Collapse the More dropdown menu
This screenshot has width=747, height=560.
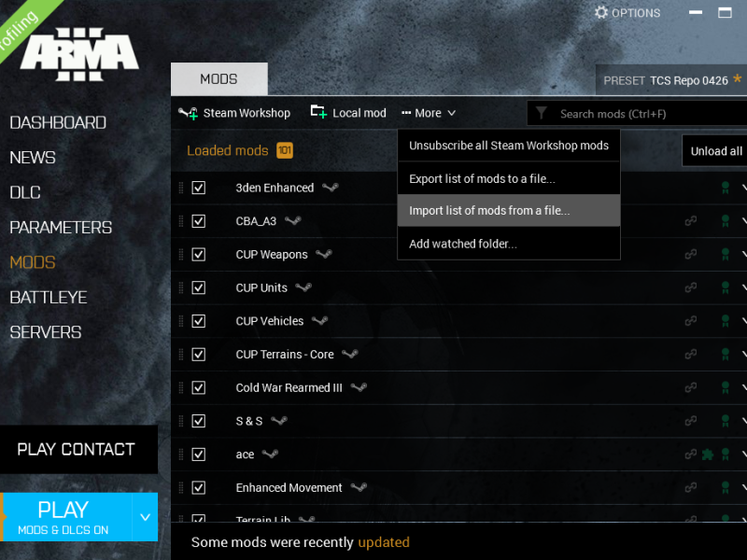[x=429, y=113]
